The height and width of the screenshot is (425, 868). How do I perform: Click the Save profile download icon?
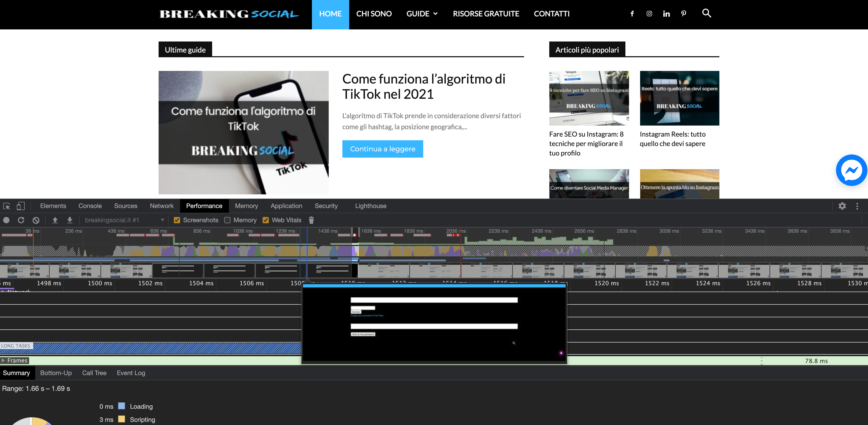[70, 220]
